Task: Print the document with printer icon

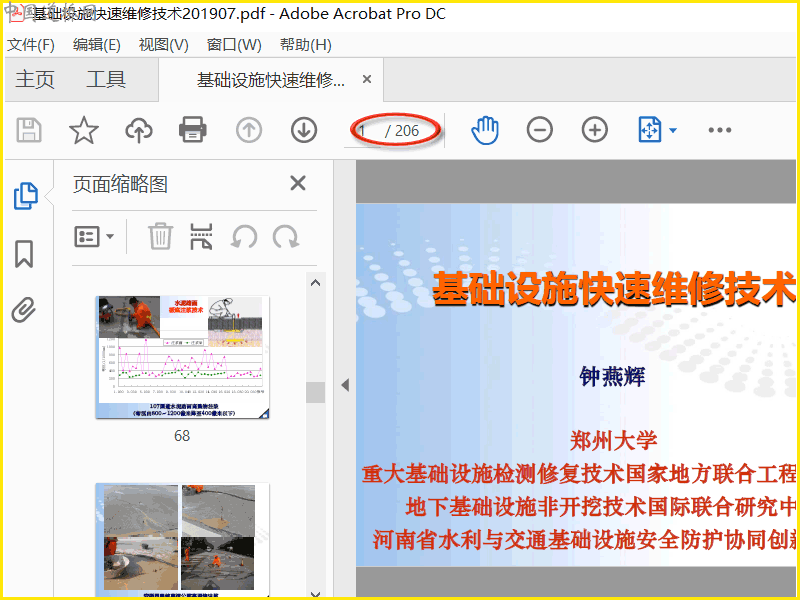Action: 193,130
